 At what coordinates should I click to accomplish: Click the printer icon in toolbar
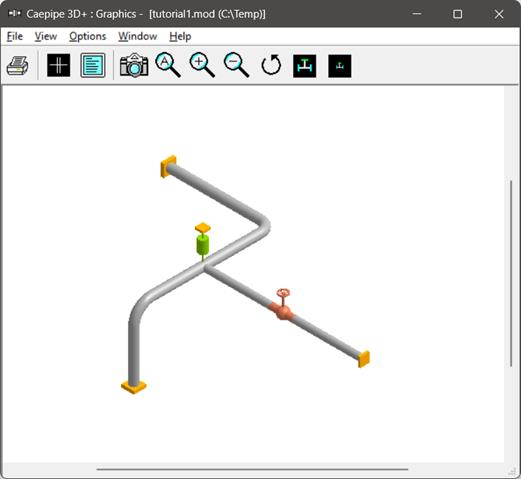17,66
